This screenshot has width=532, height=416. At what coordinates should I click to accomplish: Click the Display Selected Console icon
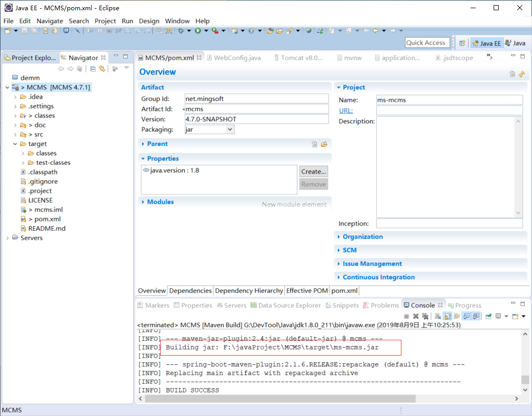coord(498,316)
